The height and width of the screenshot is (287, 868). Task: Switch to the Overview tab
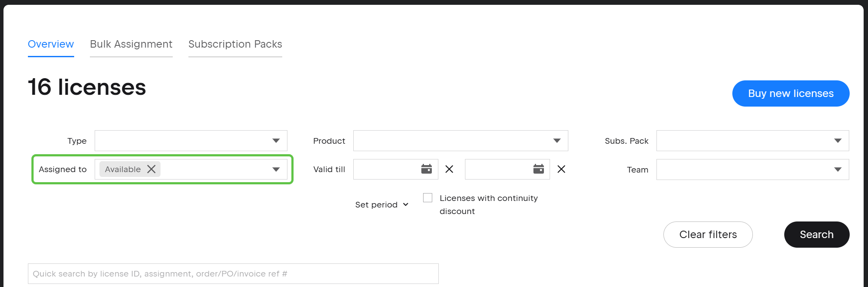pyautogui.click(x=51, y=44)
